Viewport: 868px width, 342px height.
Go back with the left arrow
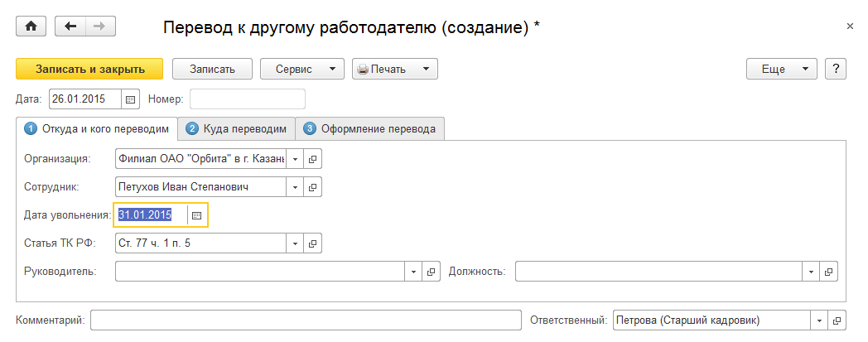pyautogui.click(x=70, y=26)
